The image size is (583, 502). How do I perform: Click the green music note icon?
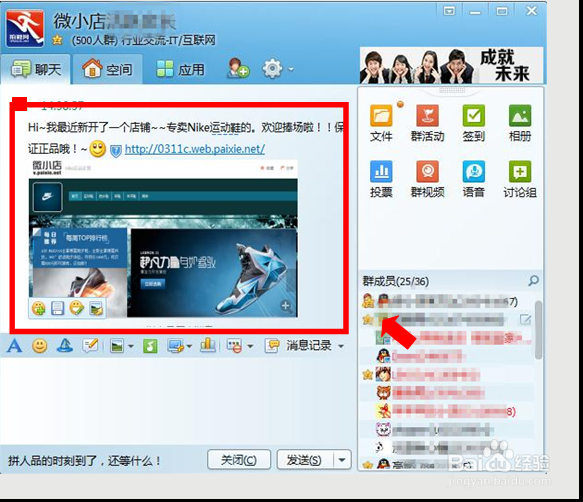150,346
